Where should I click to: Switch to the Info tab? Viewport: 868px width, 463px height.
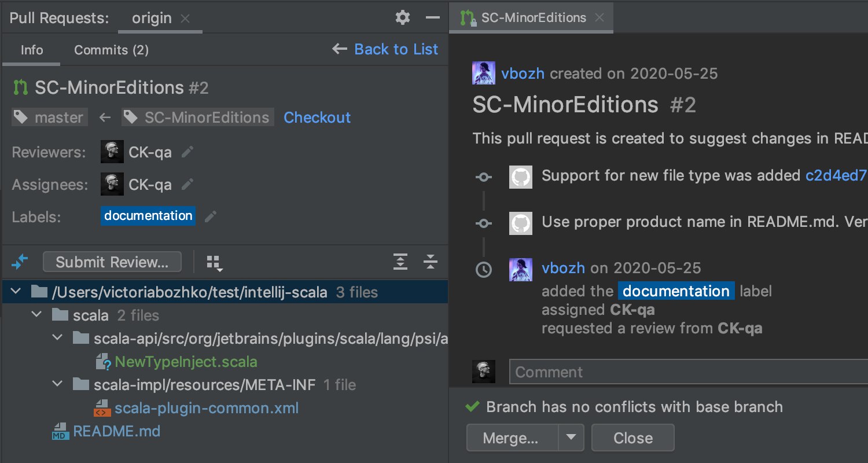(32, 50)
